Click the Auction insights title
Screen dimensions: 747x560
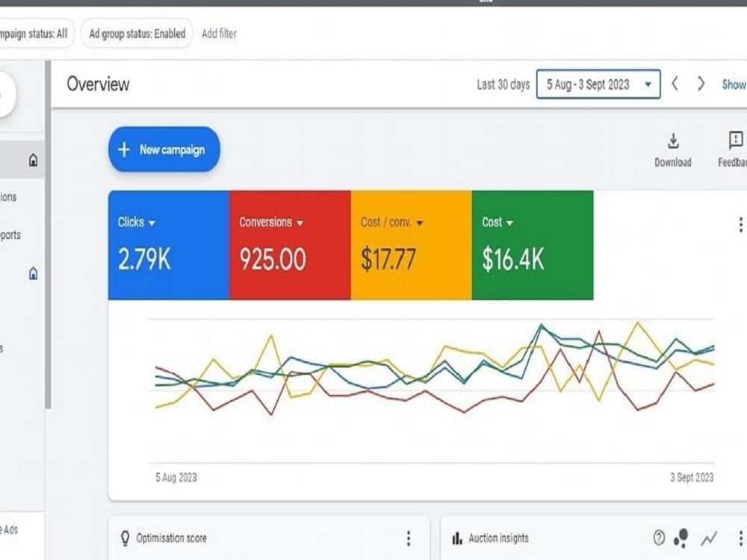coord(498,538)
